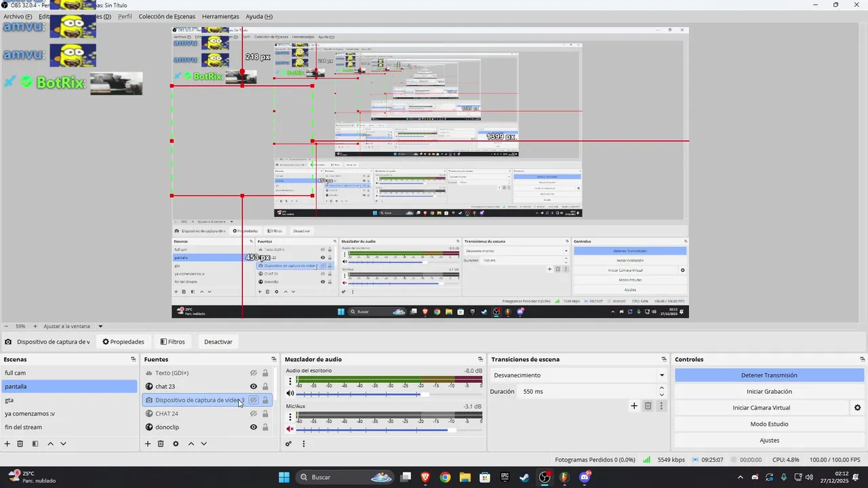Remove selected source with trash icon
Viewport: 868px width, 488px height.
tap(161, 444)
